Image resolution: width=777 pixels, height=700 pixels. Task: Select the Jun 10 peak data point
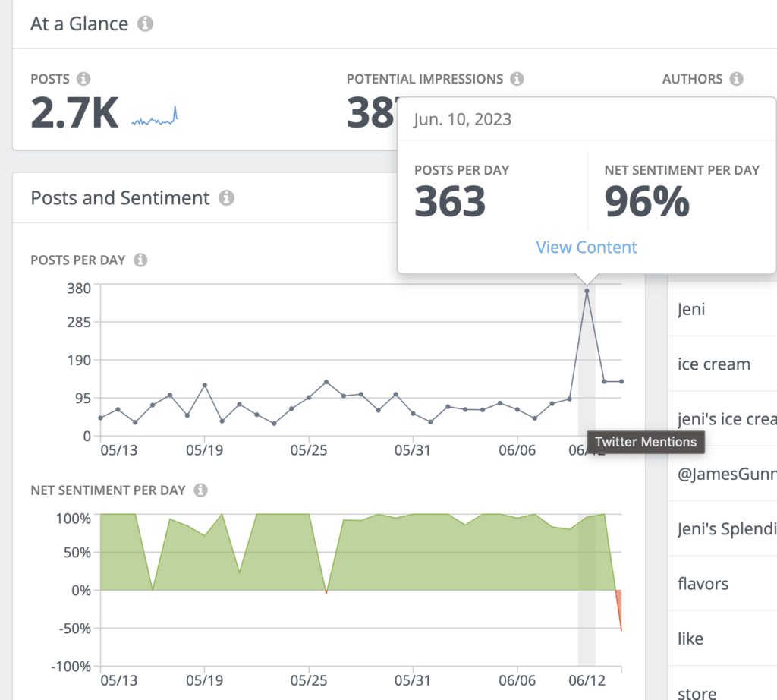(x=588, y=291)
